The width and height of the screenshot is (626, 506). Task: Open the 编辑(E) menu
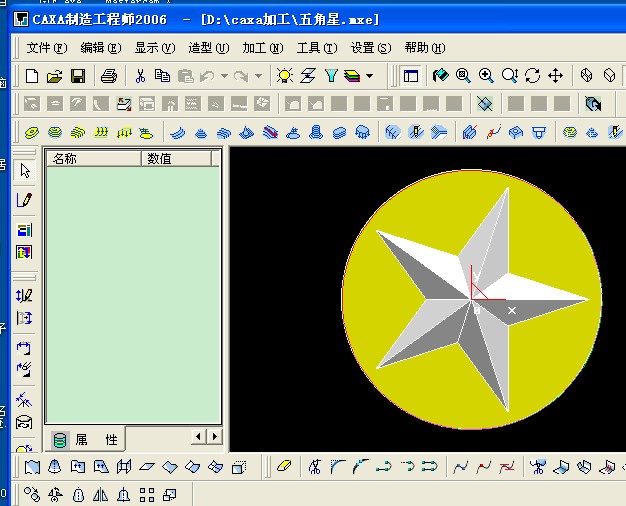coord(101,48)
